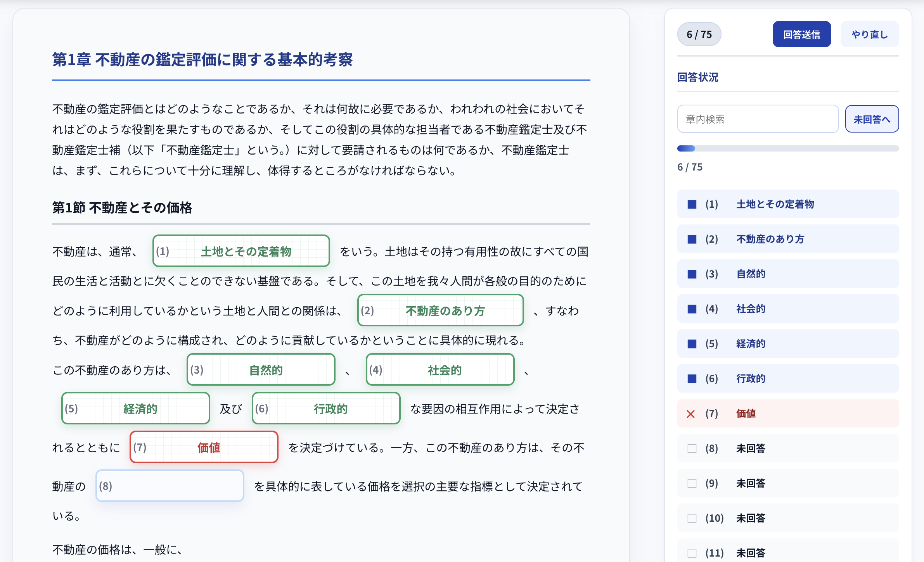The height and width of the screenshot is (562, 924).
Task: Click the blue status square for (6) 行政的
Action: point(691,379)
